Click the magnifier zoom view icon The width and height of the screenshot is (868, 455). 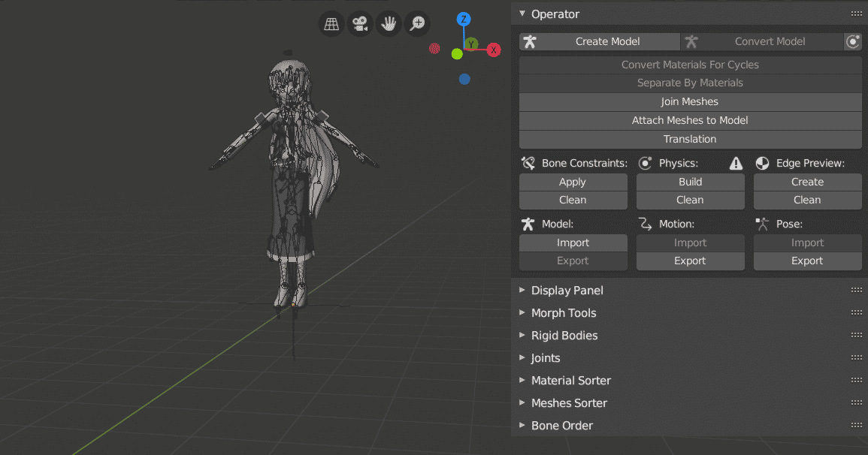(x=417, y=24)
